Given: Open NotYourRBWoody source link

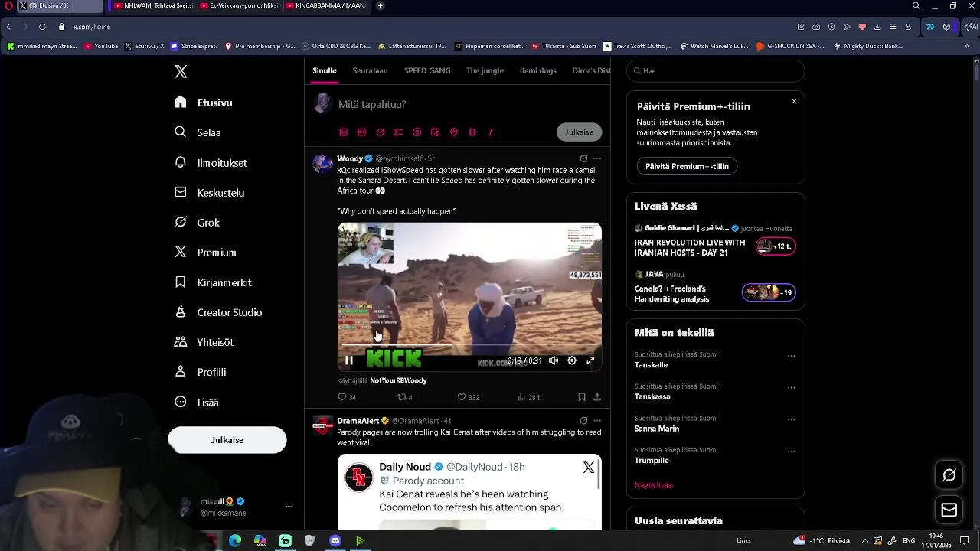Looking at the screenshot, I should pos(398,380).
